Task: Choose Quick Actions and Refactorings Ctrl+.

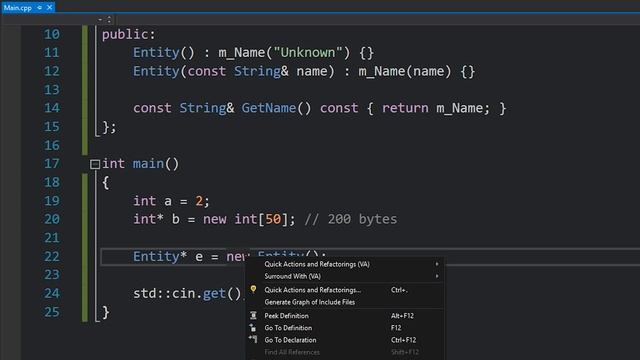Action: click(x=345, y=290)
